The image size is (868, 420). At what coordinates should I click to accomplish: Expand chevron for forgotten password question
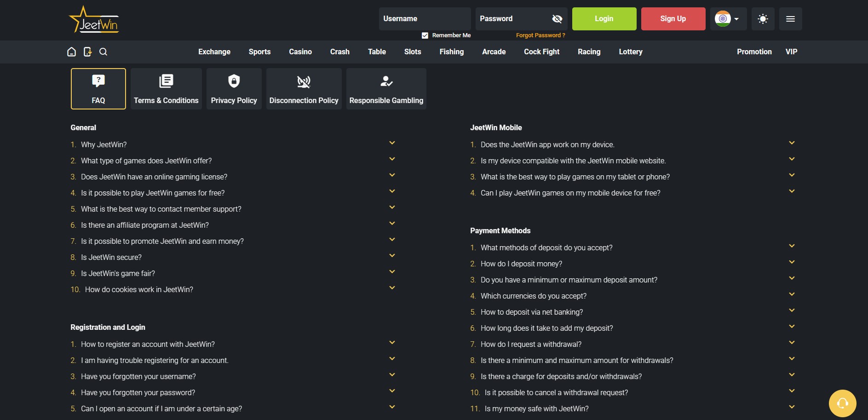(392, 391)
